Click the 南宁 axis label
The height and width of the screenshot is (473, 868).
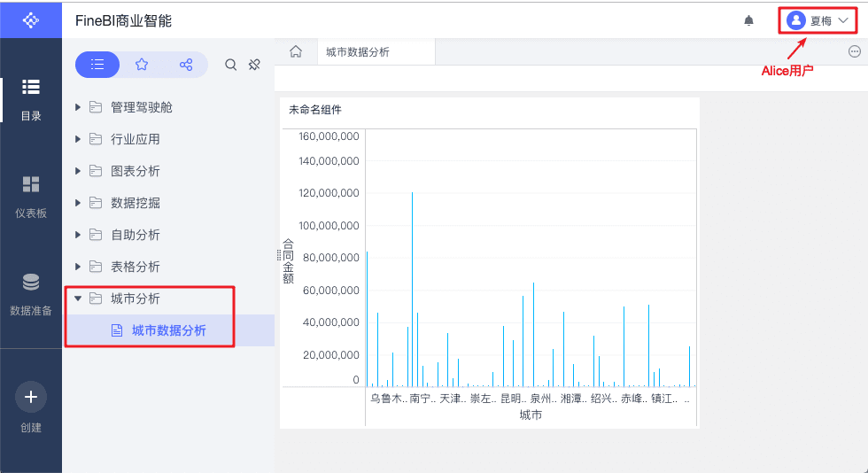click(423, 399)
